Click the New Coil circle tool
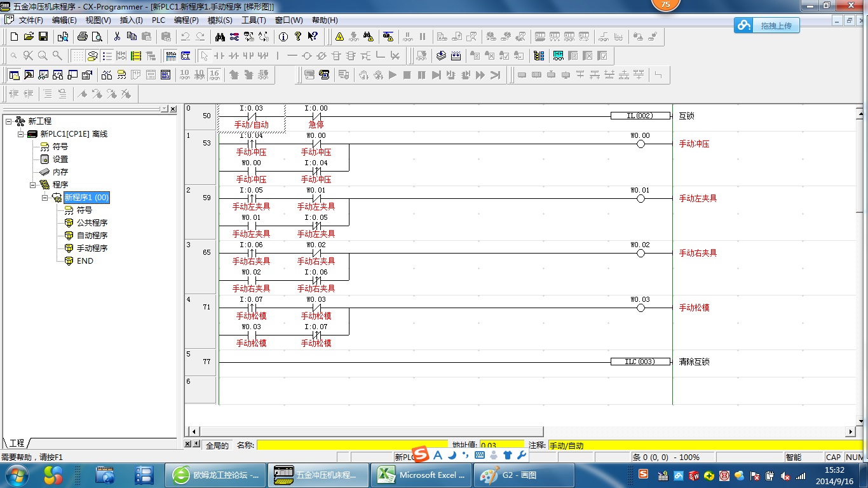 (307, 56)
